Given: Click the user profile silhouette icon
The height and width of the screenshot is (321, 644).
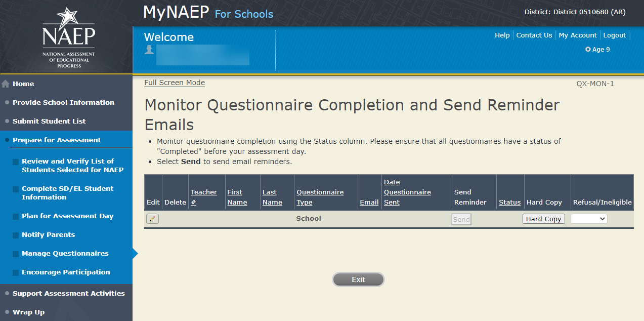Looking at the screenshot, I should (149, 50).
